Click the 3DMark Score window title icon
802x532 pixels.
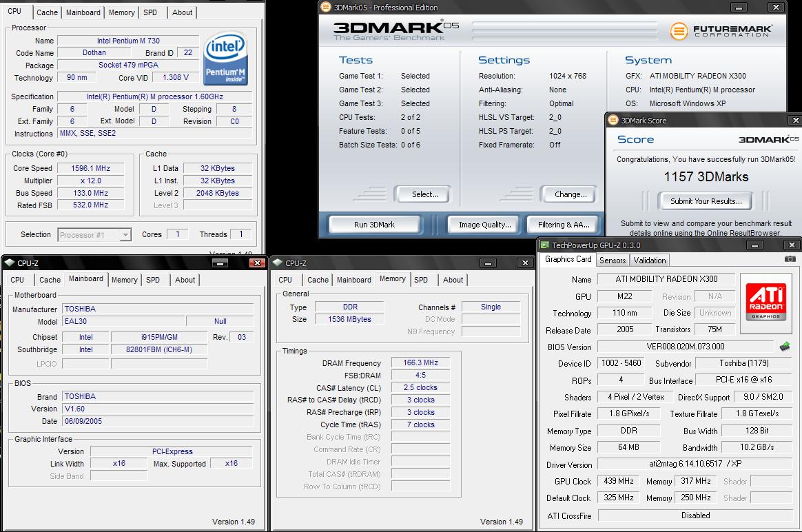613,120
